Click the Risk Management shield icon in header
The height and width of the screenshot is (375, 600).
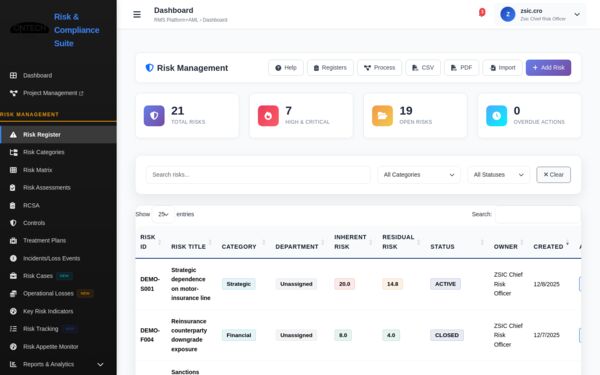(149, 68)
